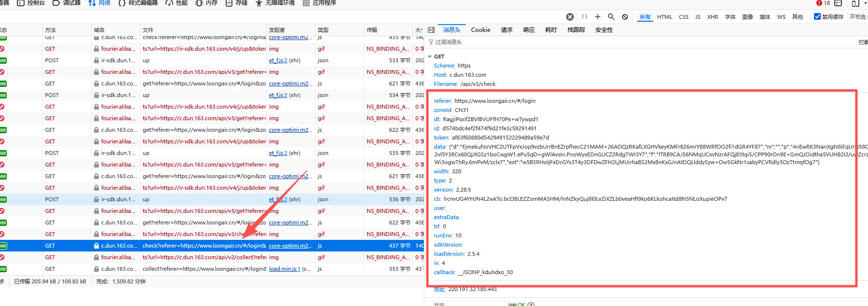
Task: Sort by the 方法 method column
Action: 67,30
